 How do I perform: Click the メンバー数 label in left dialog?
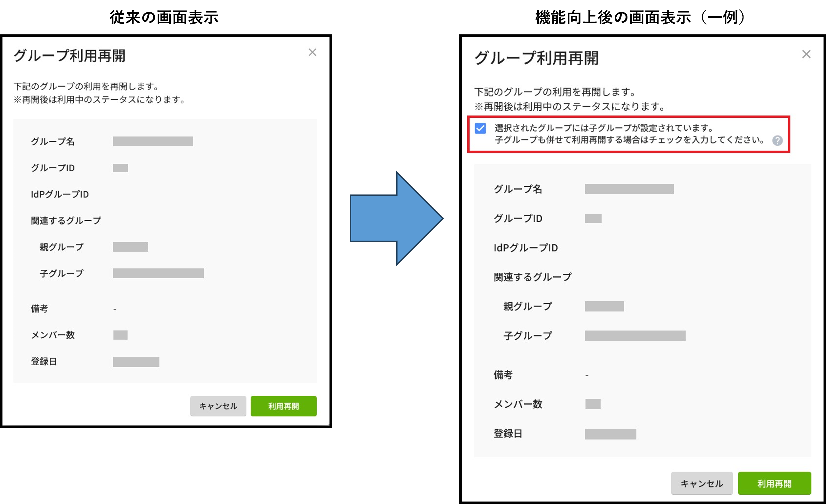[x=53, y=335]
